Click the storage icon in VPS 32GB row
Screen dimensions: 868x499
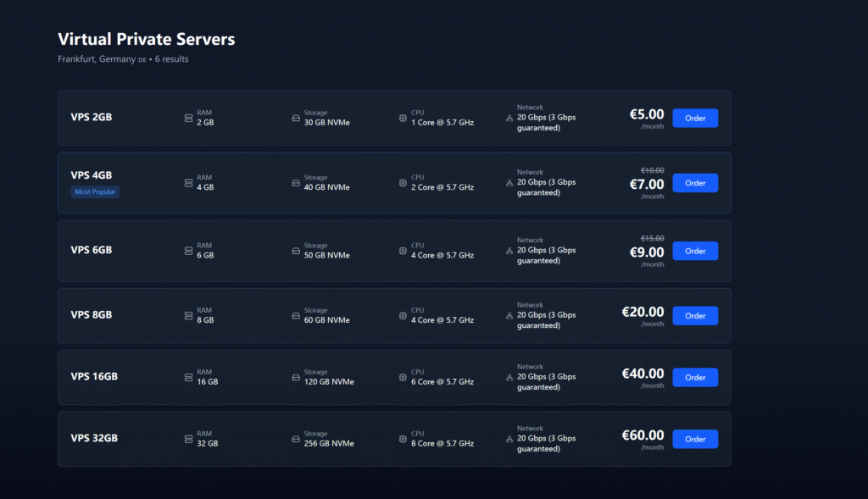pos(296,439)
